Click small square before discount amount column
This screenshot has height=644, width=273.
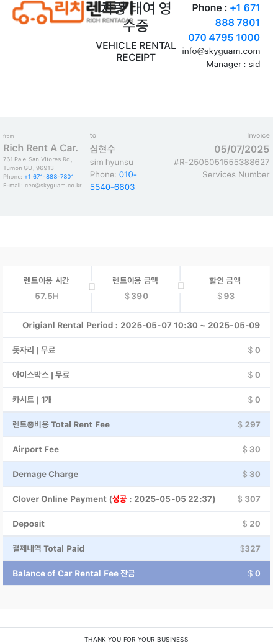(x=181, y=286)
